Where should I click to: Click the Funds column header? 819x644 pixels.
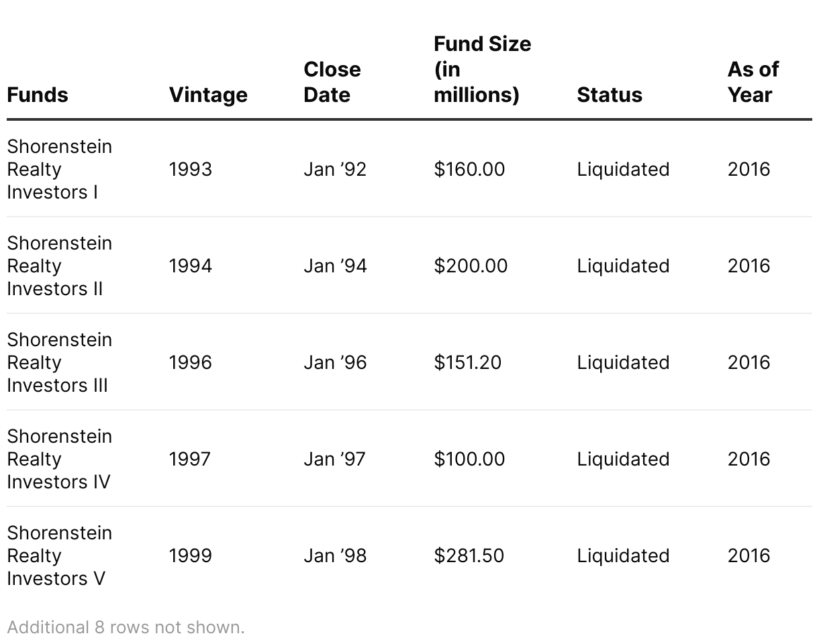(x=38, y=95)
